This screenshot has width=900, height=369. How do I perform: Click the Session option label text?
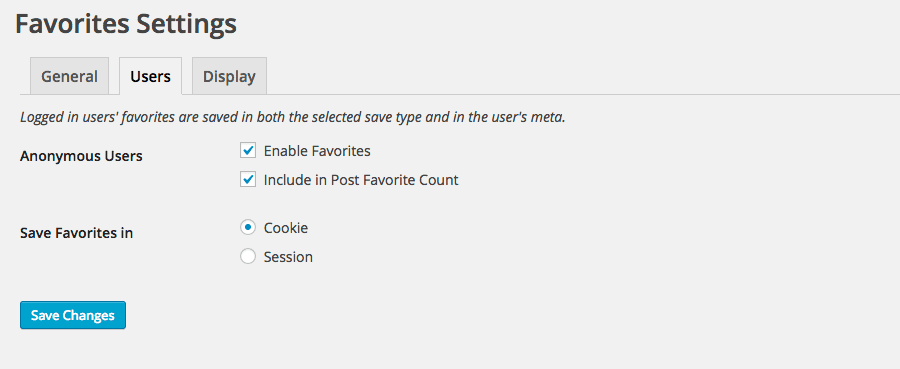288,257
